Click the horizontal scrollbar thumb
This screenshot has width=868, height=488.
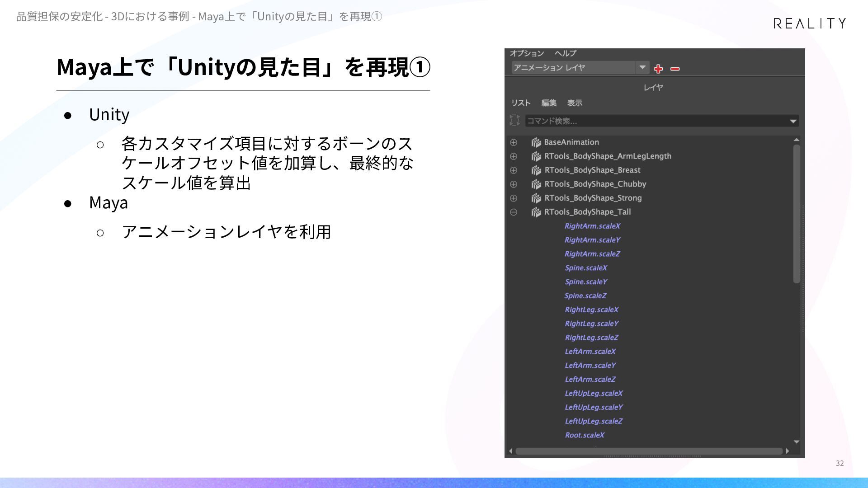point(649,451)
